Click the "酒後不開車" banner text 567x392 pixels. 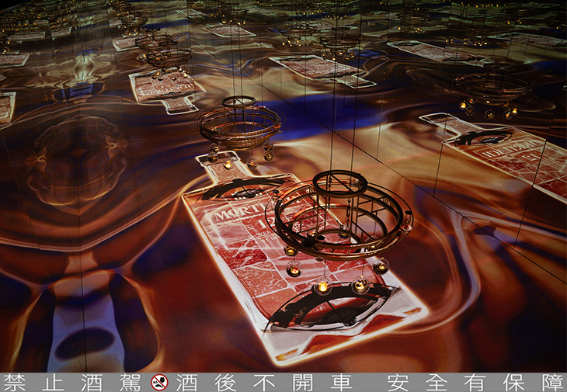[x=264, y=383]
